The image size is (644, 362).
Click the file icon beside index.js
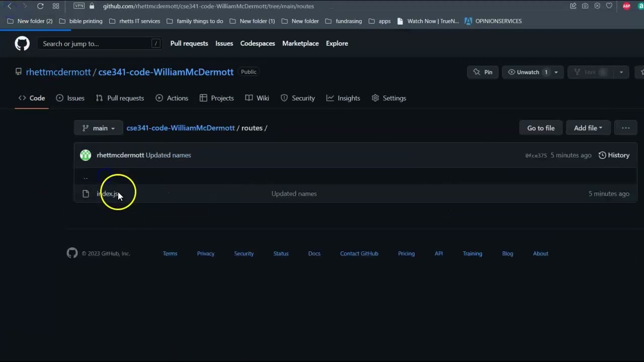[x=86, y=194]
